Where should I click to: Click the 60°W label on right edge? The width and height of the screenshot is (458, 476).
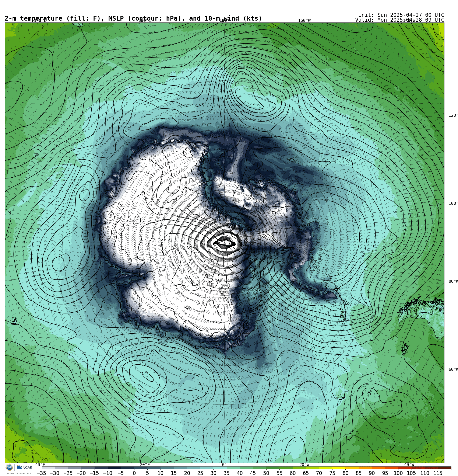(453, 369)
